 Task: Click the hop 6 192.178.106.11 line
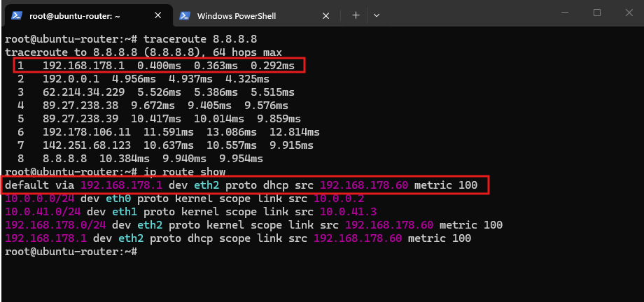pyautogui.click(x=169, y=132)
